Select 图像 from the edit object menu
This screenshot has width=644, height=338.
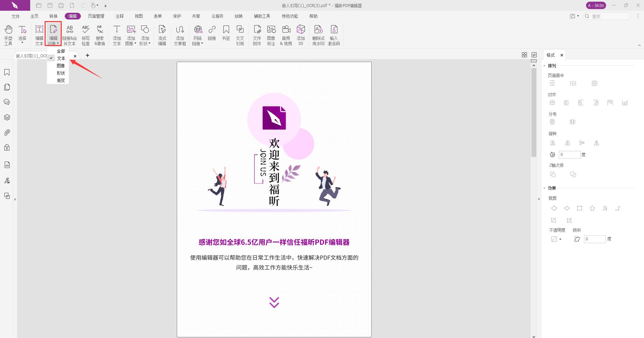[61, 65]
